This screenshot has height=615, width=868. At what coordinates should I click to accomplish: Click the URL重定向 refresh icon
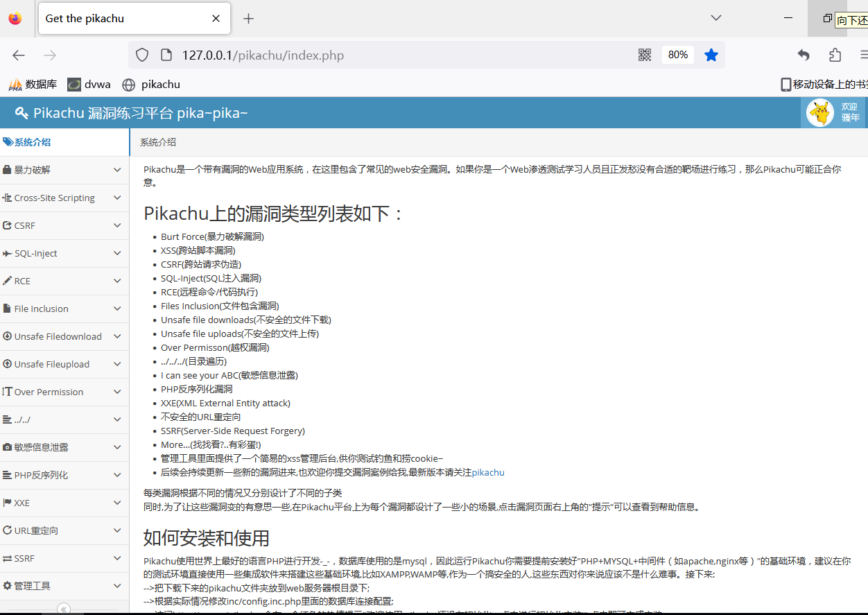click(7, 530)
